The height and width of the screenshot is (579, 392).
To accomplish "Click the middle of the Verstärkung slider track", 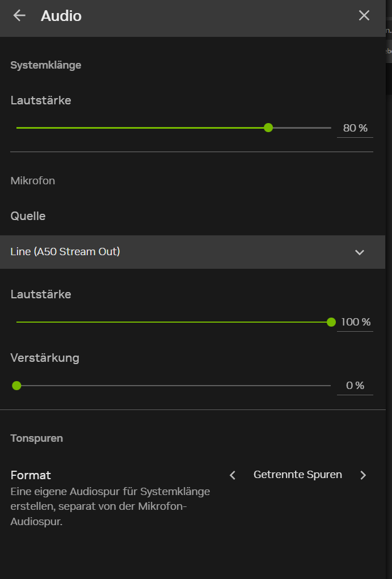I will click(x=174, y=386).
